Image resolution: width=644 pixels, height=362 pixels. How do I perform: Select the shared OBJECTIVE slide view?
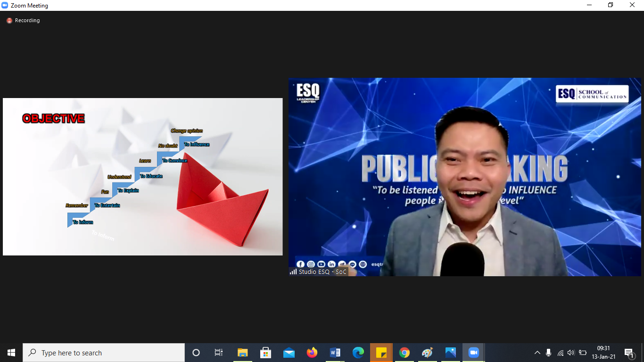[x=142, y=177]
